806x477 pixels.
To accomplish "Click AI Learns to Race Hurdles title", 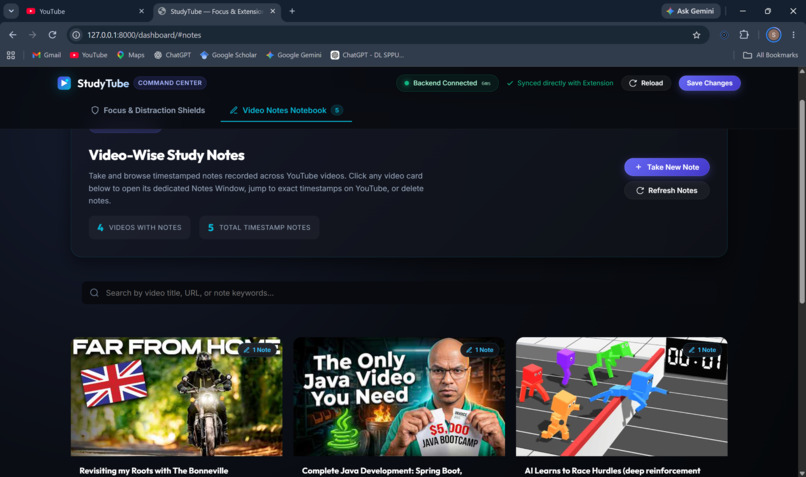I will pos(612,470).
